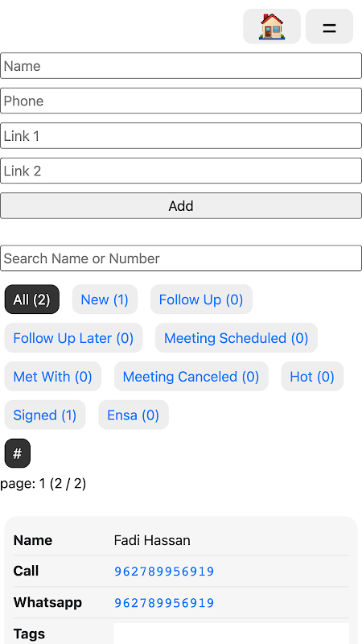
Task: Select the Link 2 text box
Action: [181, 171]
